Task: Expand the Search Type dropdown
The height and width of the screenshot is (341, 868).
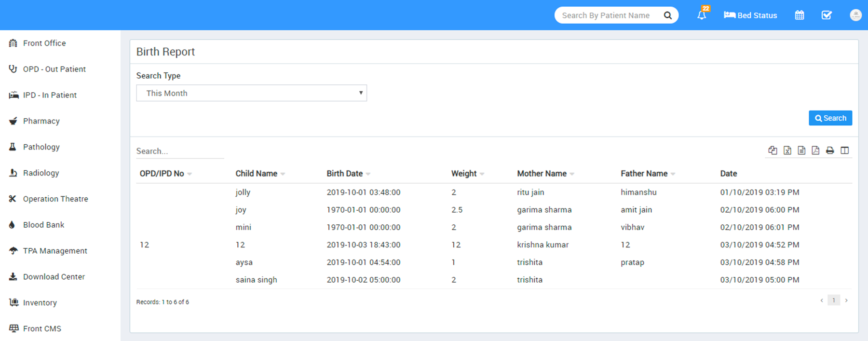Action: [251, 93]
